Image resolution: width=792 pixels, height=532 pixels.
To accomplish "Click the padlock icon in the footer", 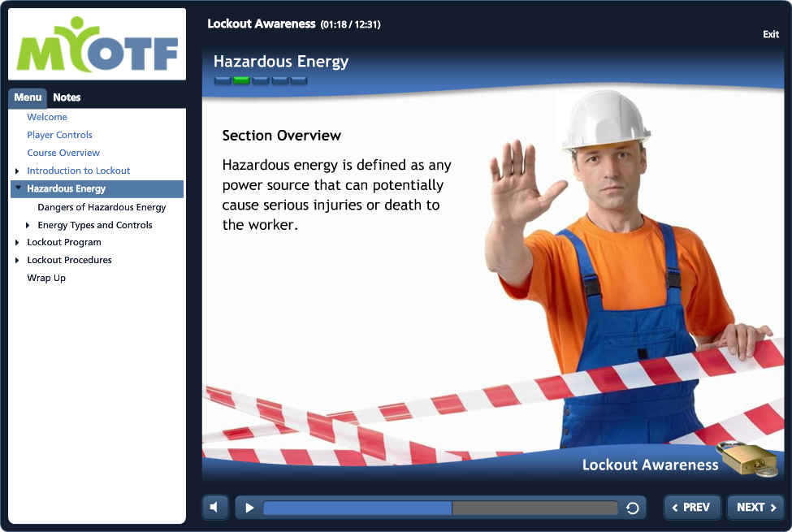I will pyautogui.click(x=749, y=459).
